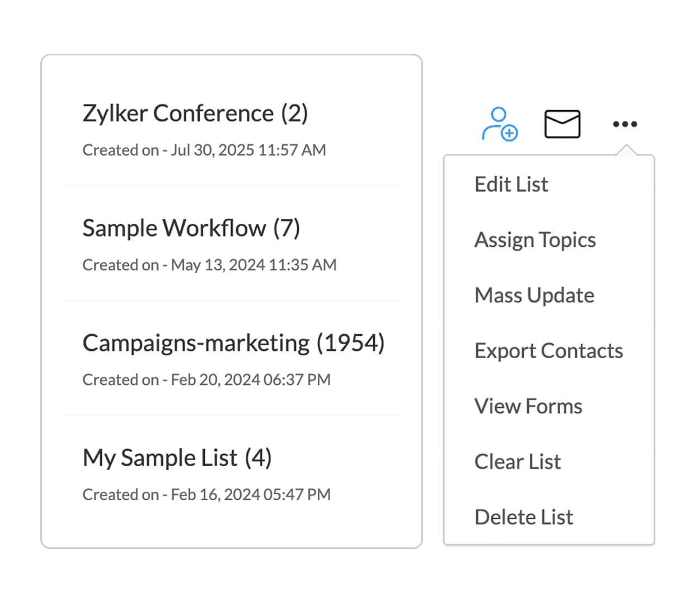Viewport: 700px width, 596px height.
Task: Open View Forms from the menu
Action: [x=528, y=406]
